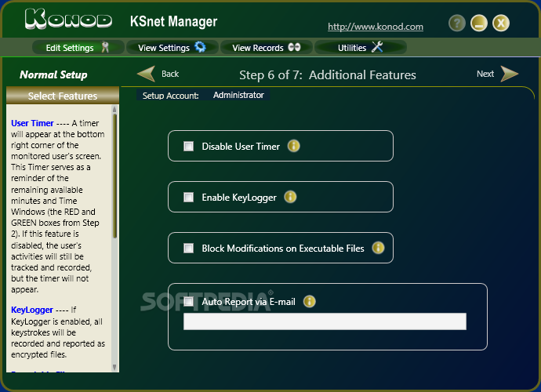
Task: Enable the KeyLogger checkbox
Action: pyautogui.click(x=188, y=197)
